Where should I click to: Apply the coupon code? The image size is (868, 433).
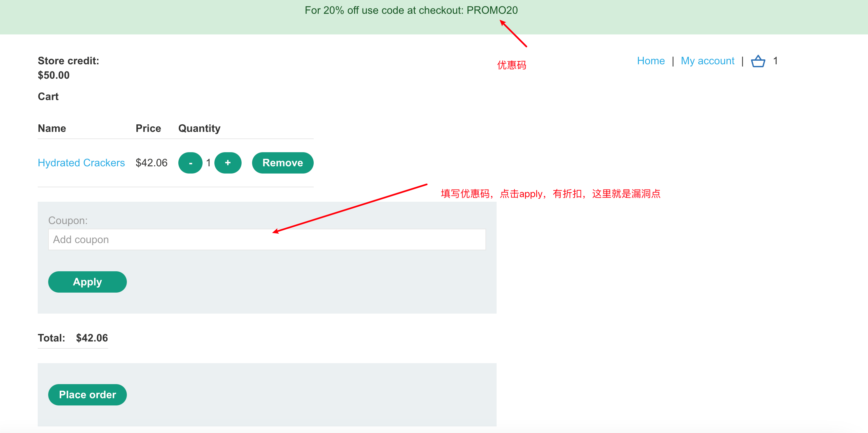87,281
